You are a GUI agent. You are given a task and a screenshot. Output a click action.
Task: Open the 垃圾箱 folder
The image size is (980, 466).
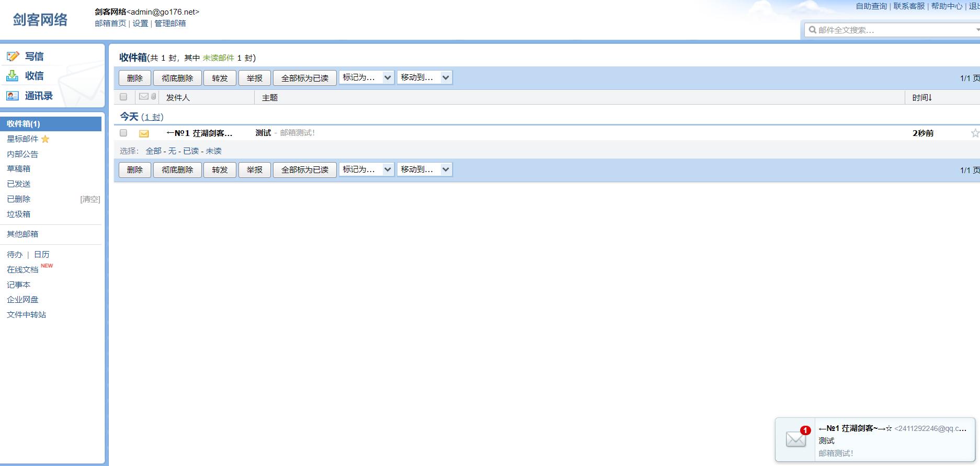(18, 214)
